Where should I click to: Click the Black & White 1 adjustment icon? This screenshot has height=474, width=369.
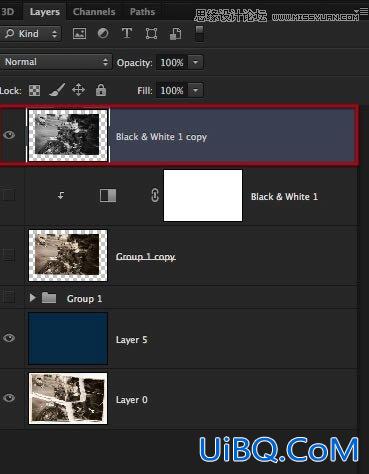[108, 195]
